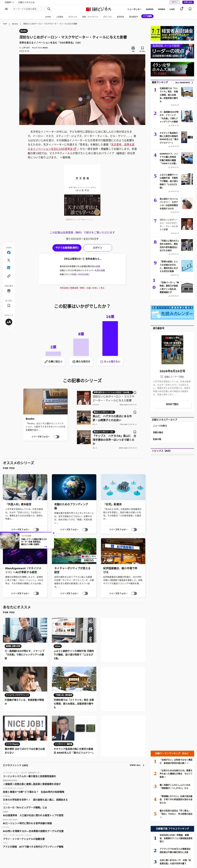Toggle series follow for Books
The width and height of the screenshot is (197, 868).
click(x=56, y=437)
